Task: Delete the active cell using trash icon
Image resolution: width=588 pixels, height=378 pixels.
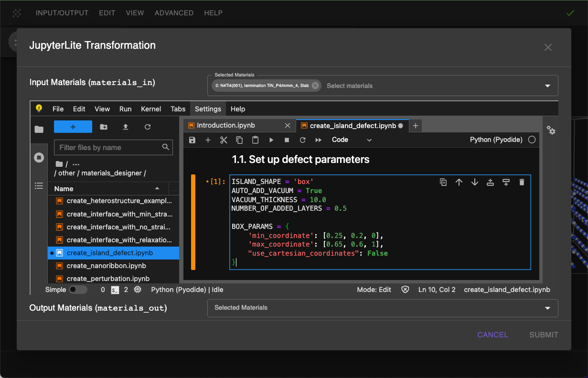Action: pos(522,182)
